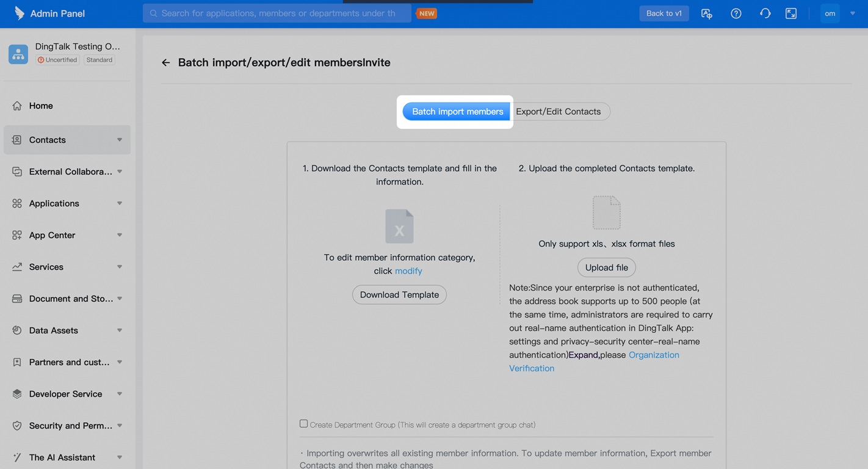Click the Upload file button
The height and width of the screenshot is (469, 868).
607,267
